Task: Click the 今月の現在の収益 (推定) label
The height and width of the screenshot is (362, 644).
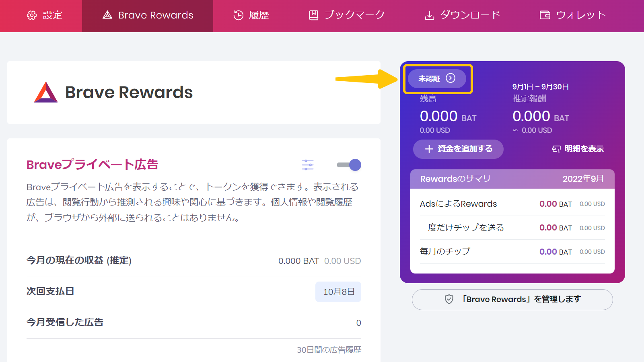Action: [x=79, y=261]
